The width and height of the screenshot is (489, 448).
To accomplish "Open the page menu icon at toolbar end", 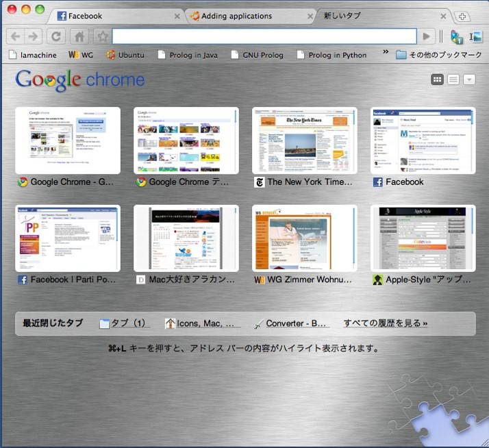I will 476,37.
